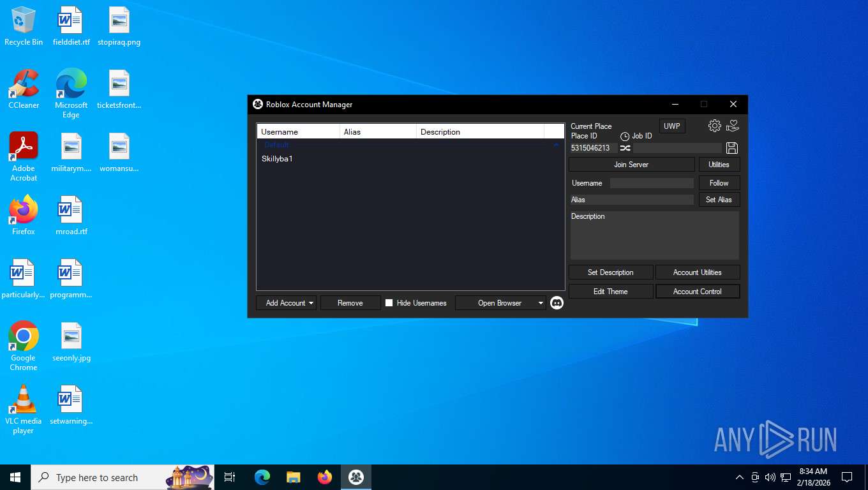Select the militarym image file icon
This screenshot has height=490, width=868.
coord(71,152)
